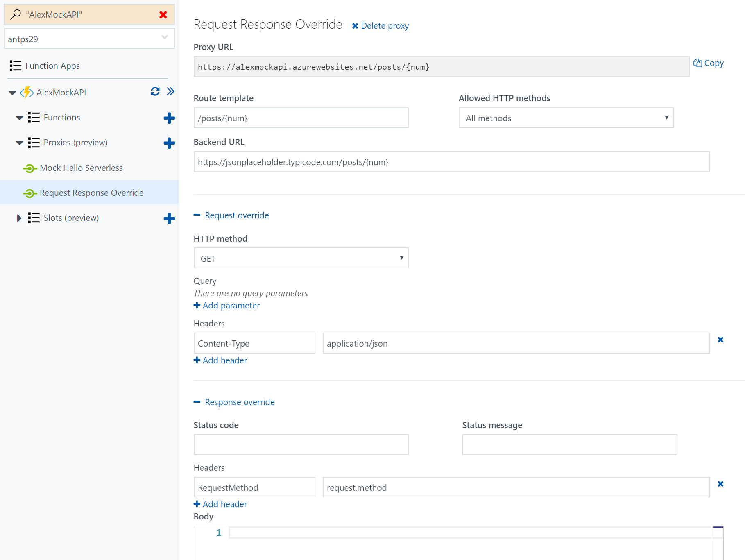Screen dimensions: 745x560
Task: Expand the Slots (preview) tree node
Action: [19, 218]
